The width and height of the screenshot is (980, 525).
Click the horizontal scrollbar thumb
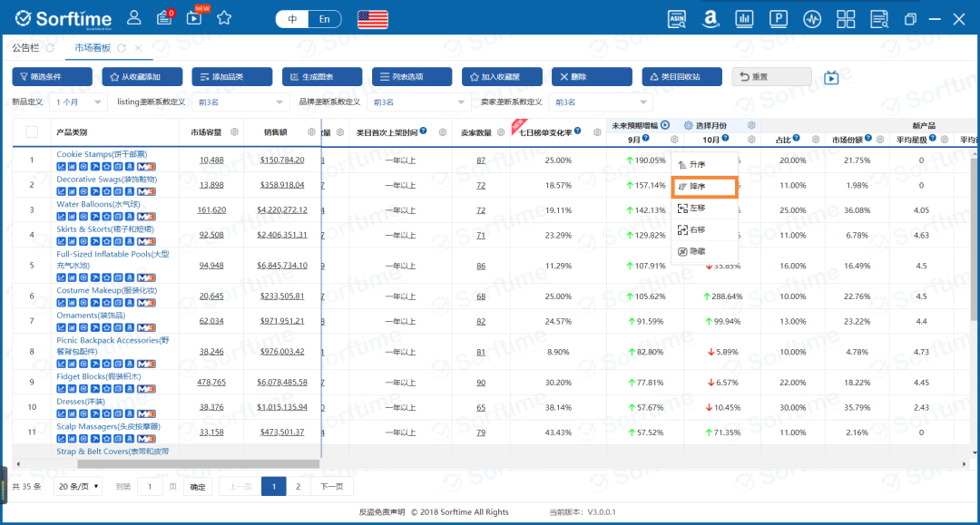(x=199, y=464)
